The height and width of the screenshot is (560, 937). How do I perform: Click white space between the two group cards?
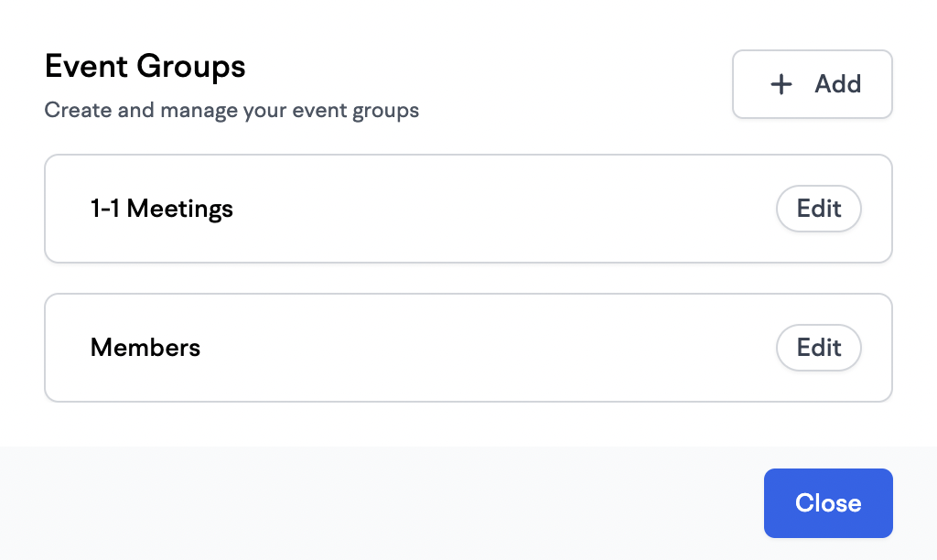468,278
